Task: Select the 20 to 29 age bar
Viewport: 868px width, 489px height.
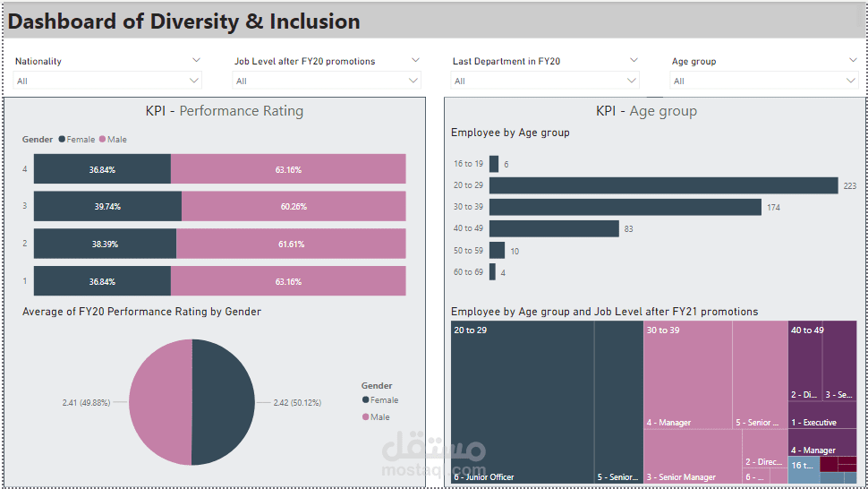Action: tap(663, 185)
